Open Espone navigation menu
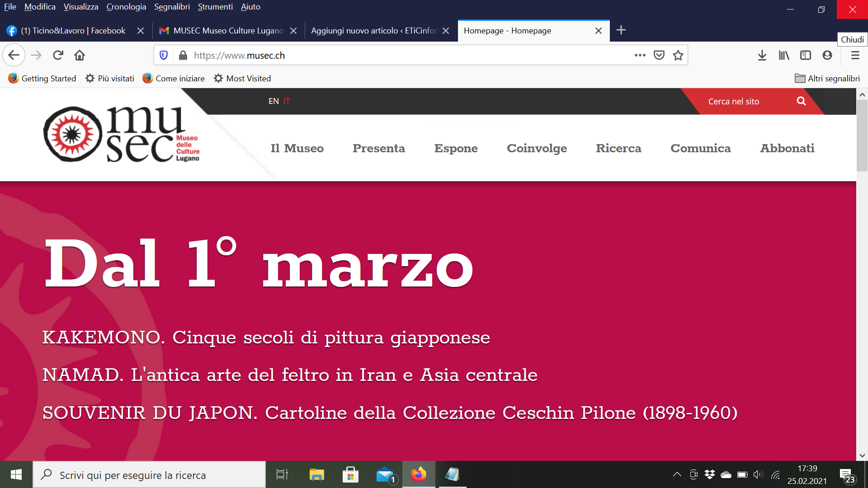This screenshot has width=868, height=488. tap(456, 148)
